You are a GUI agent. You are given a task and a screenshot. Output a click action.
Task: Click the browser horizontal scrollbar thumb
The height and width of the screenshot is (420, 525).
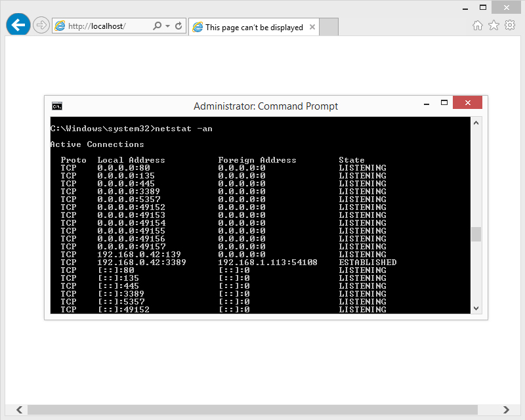click(x=253, y=409)
